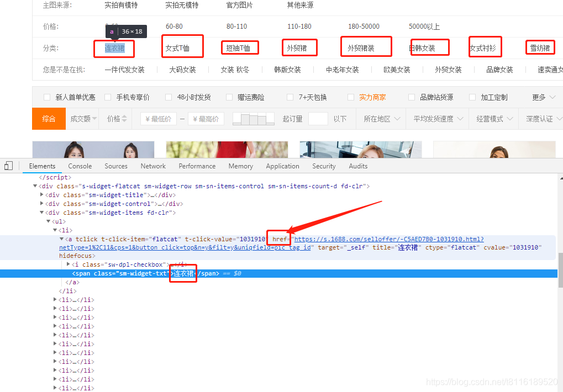Open the 更多 filter options
The height and width of the screenshot is (392, 563).
pos(540,97)
